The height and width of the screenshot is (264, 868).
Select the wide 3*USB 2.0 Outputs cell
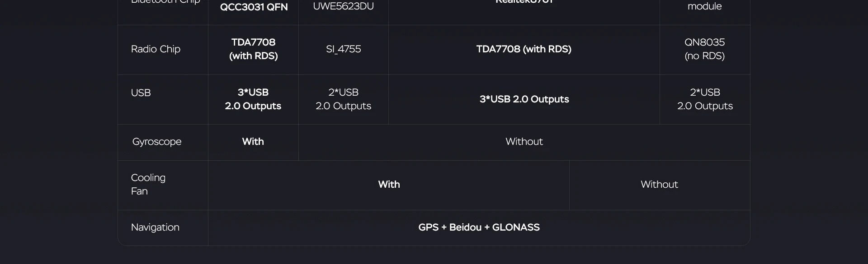tap(524, 99)
